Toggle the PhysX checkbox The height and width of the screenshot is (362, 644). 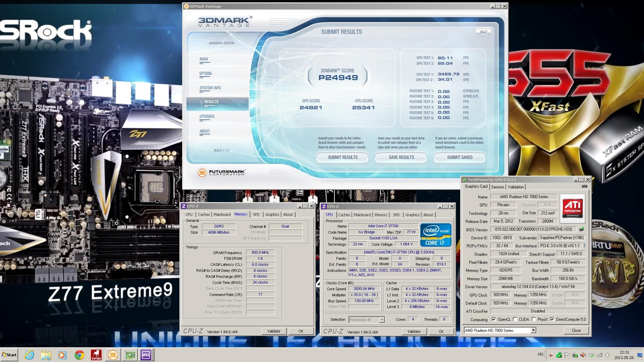coord(534,319)
